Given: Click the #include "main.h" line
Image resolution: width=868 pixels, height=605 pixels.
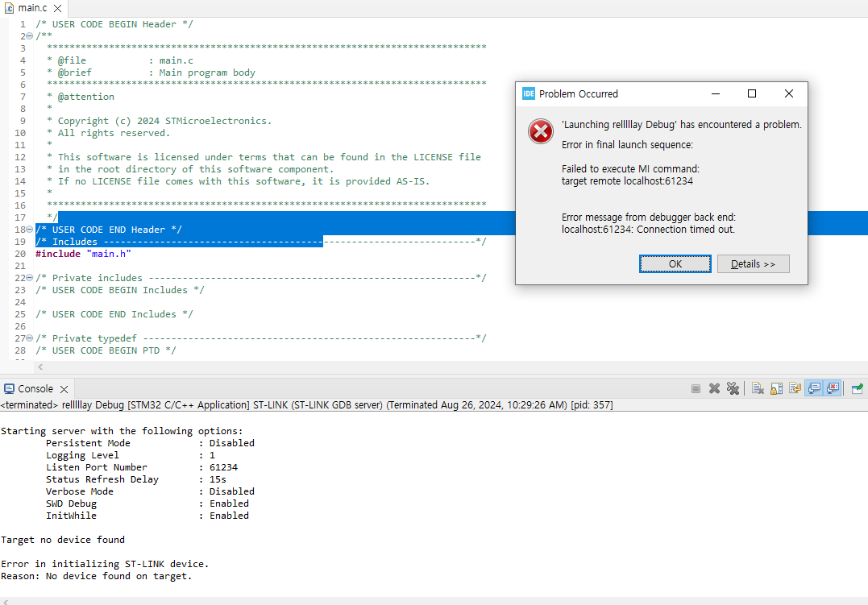Looking at the screenshot, I should tap(81, 253).
